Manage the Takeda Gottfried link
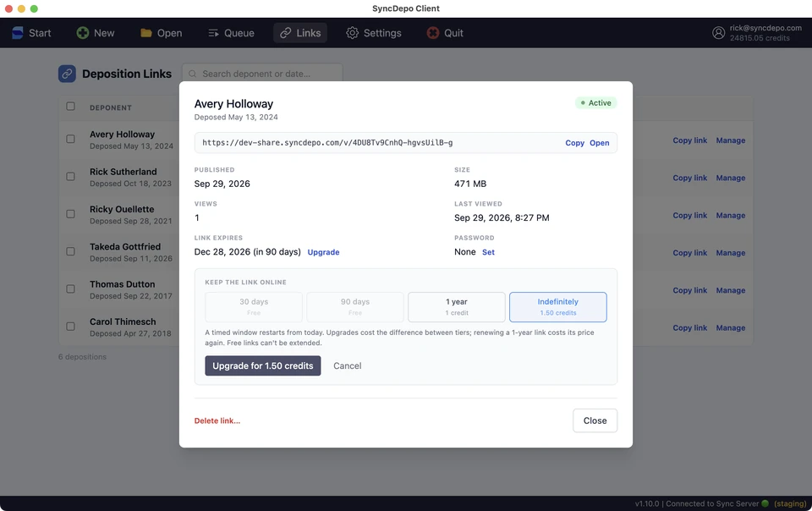812x511 pixels. point(731,253)
